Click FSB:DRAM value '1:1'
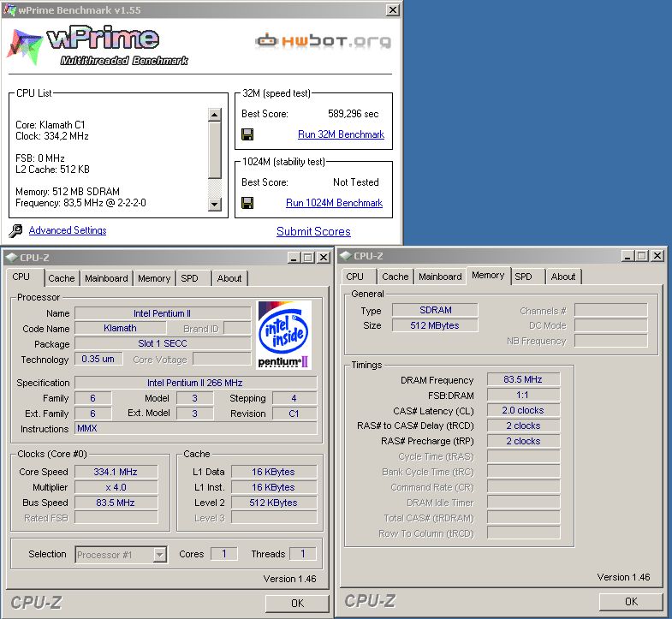Image resolution: width=672 pixels, height=619 pixels. 523,395
